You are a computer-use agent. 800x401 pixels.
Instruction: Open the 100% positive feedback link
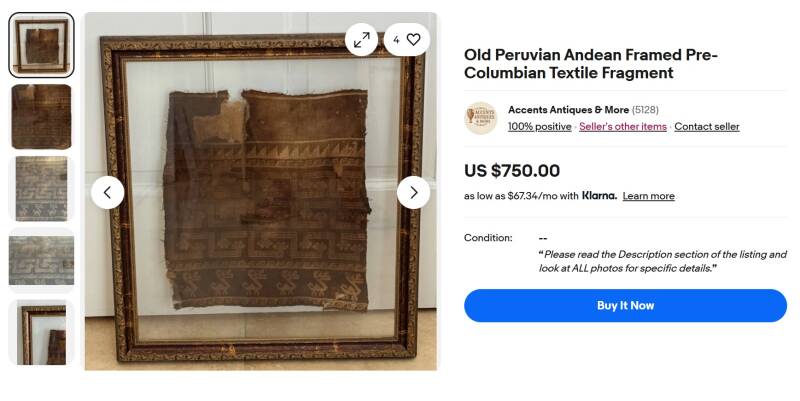click(540, 127)
